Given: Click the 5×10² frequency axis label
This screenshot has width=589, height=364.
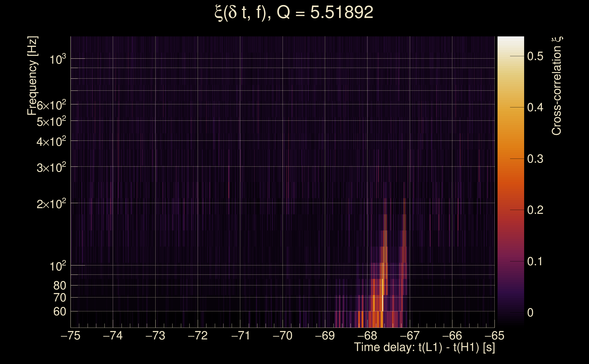Looking at the screenshot, I should point(51,122).
